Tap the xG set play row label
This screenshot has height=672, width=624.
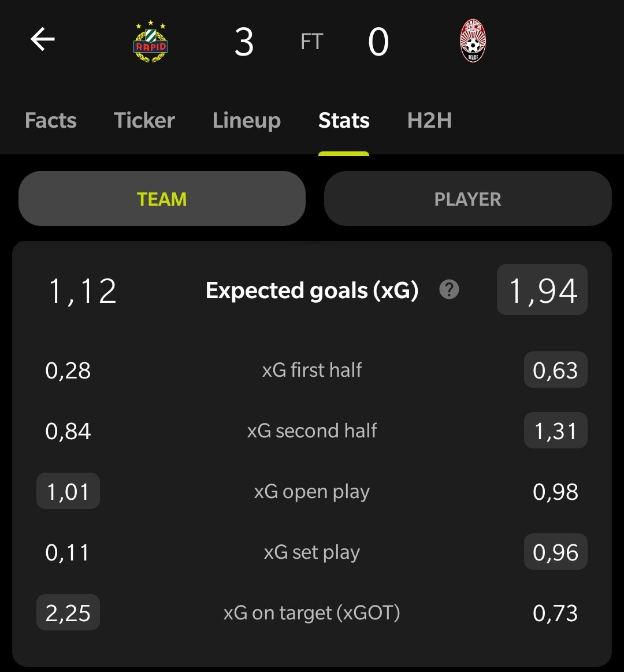coord(312,552)
